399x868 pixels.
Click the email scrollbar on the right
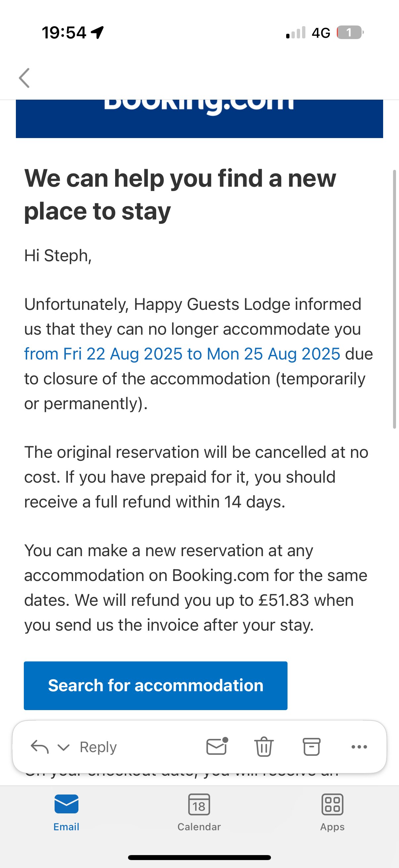[394, 299]
